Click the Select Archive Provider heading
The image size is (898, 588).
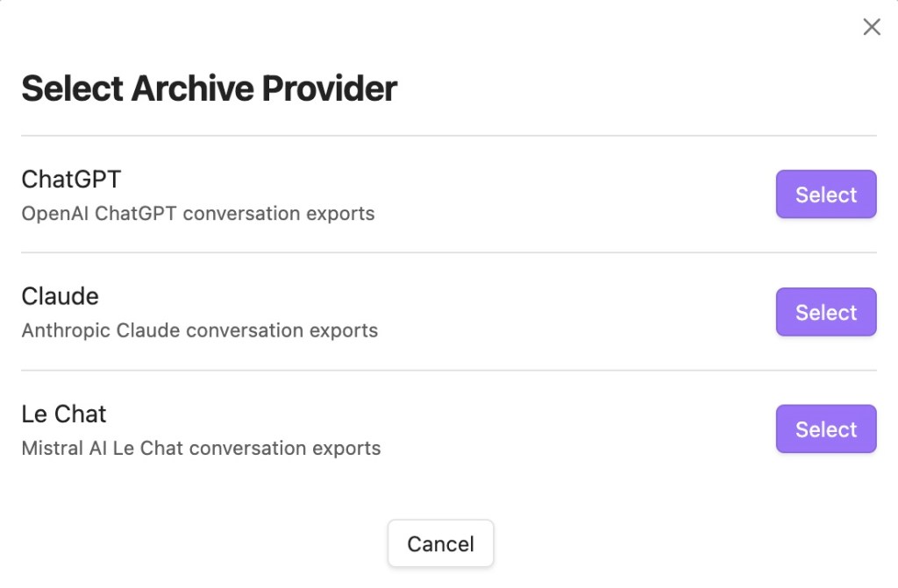[x=209, y=89]
